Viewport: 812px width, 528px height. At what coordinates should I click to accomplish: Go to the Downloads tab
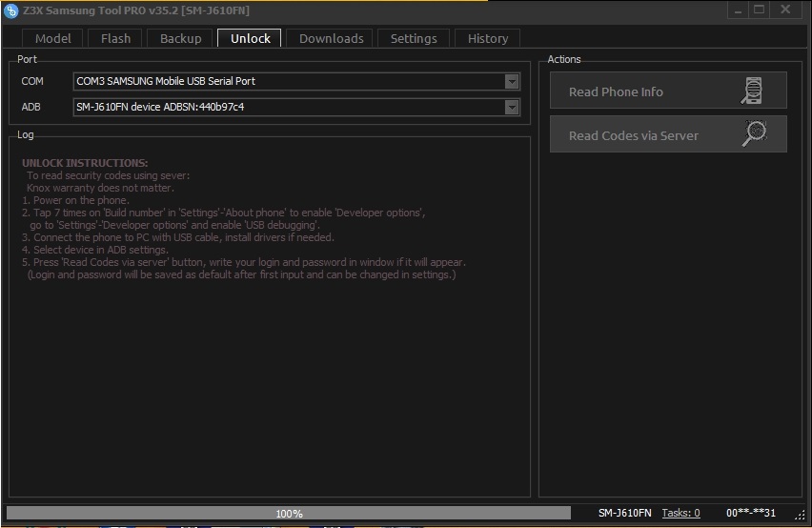coord(331,38)
